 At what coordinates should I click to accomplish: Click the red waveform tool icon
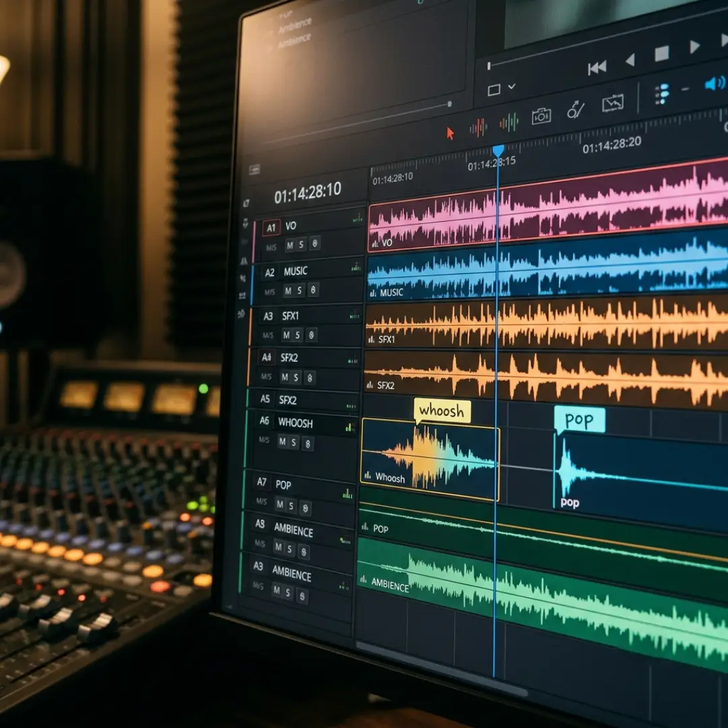(478, 127)
